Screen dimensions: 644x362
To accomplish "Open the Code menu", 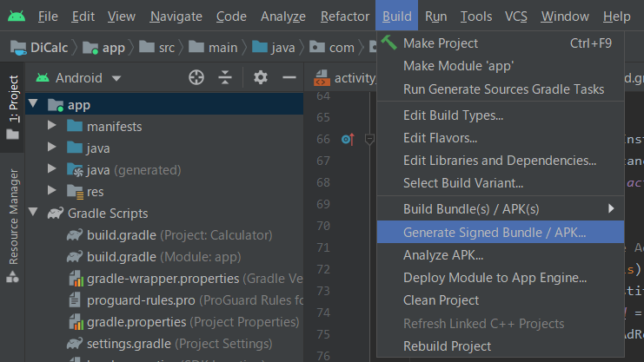I will (231, 16).
